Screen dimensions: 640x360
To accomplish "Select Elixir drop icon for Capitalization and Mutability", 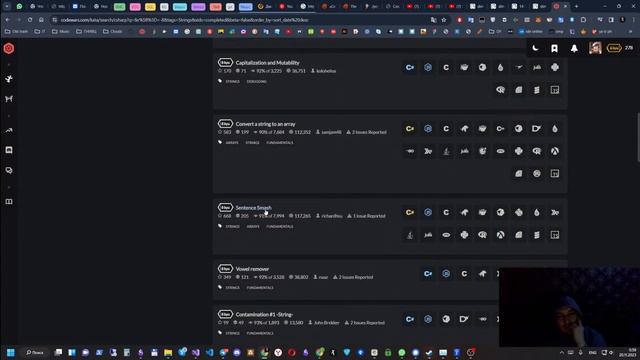I will (500, 67).
